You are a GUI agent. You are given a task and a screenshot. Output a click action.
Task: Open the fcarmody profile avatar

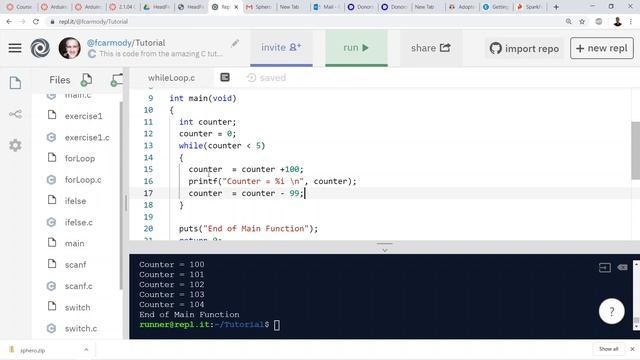click(69, 48)
